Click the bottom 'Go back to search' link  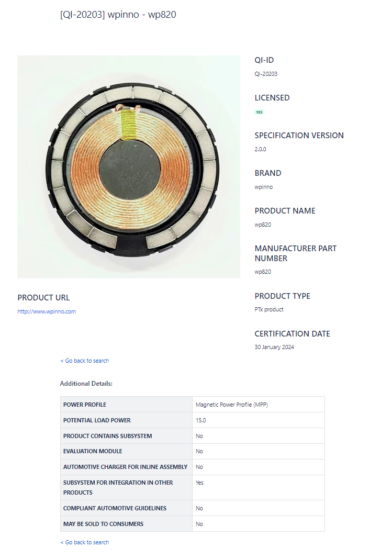85,542
